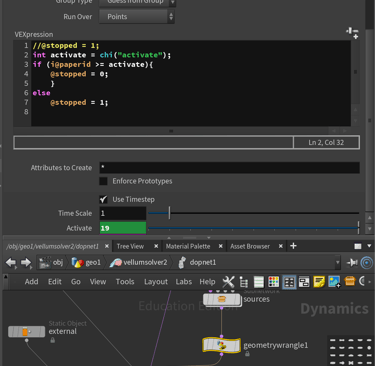Switch to the Asset Browser tab

(250, 246)
